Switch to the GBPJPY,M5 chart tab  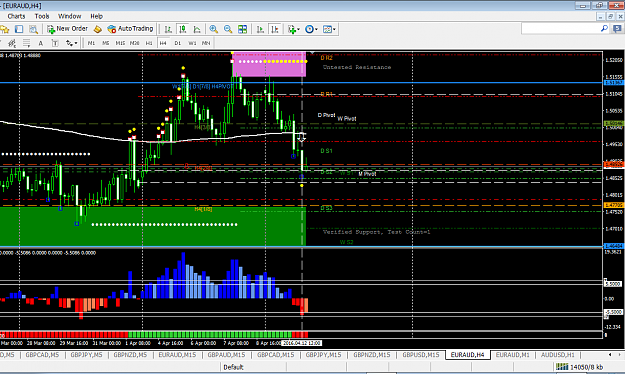coord(86,354)
